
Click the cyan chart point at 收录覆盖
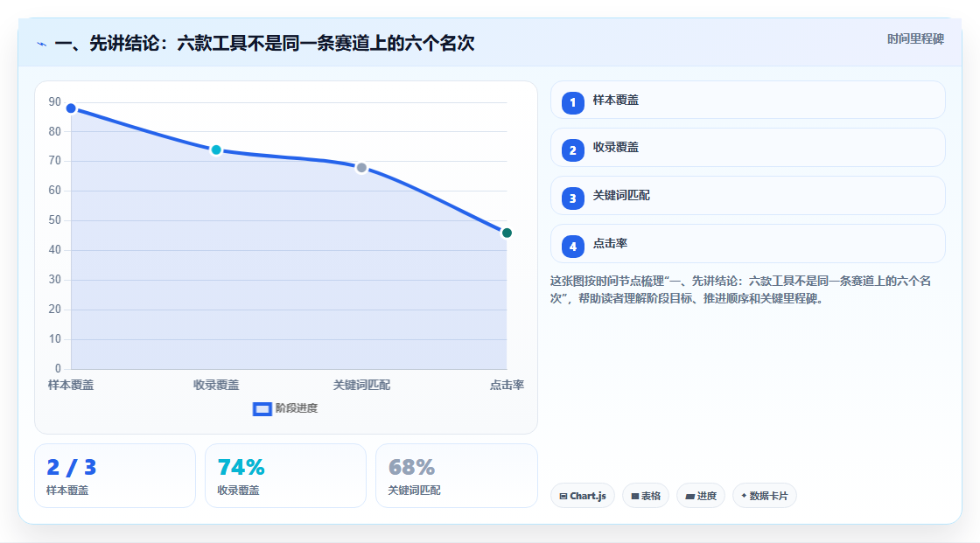tap(216, 150)
